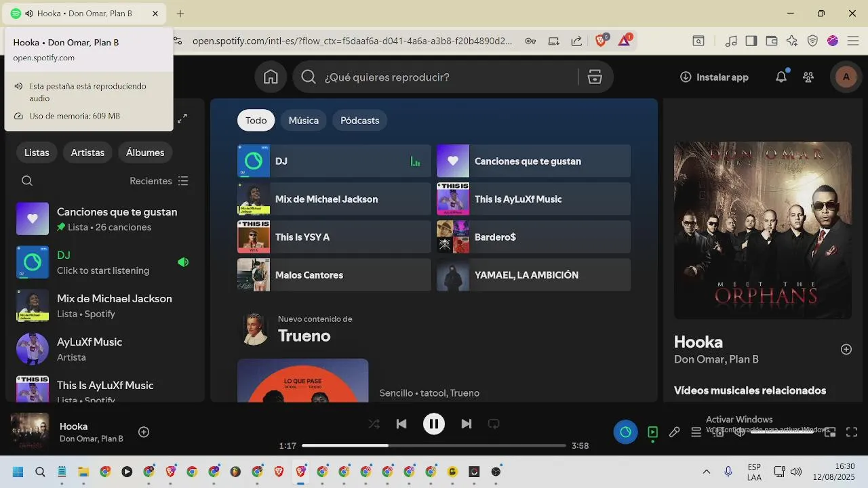Add Hooka to Liked Songs in player bar

[x=144, y=432]
